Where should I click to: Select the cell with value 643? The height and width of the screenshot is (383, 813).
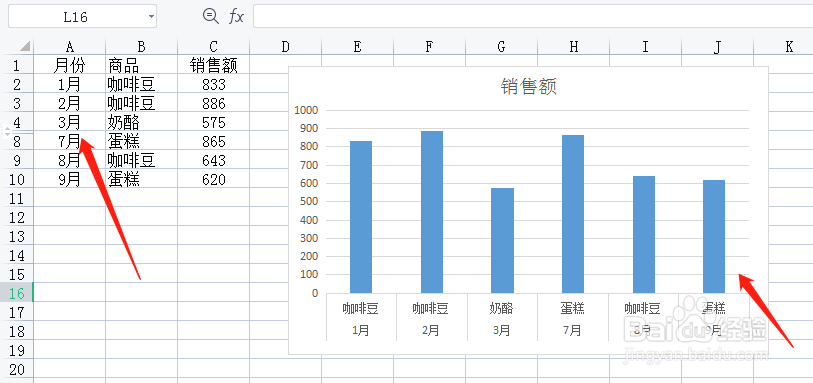tap(214, 160)
